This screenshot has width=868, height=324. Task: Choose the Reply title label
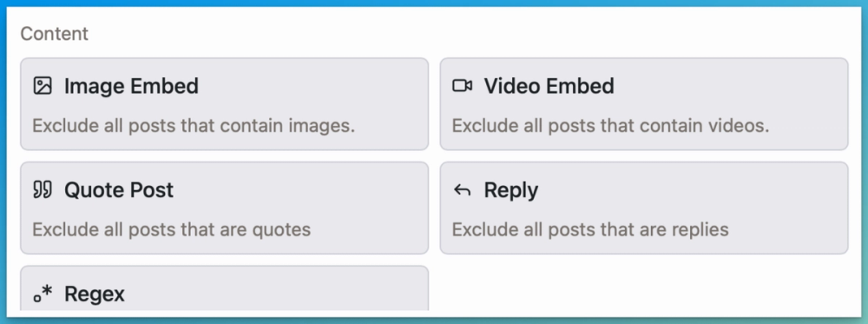point(511,190)
